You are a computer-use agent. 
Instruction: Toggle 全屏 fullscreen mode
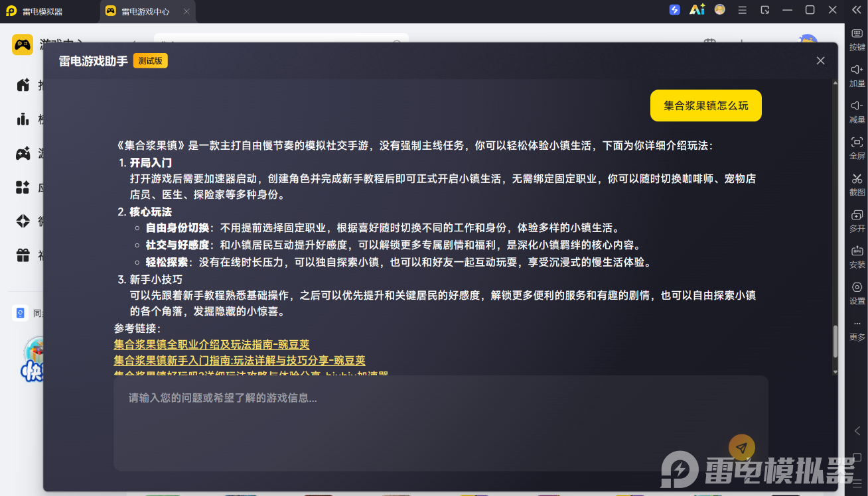857,149
